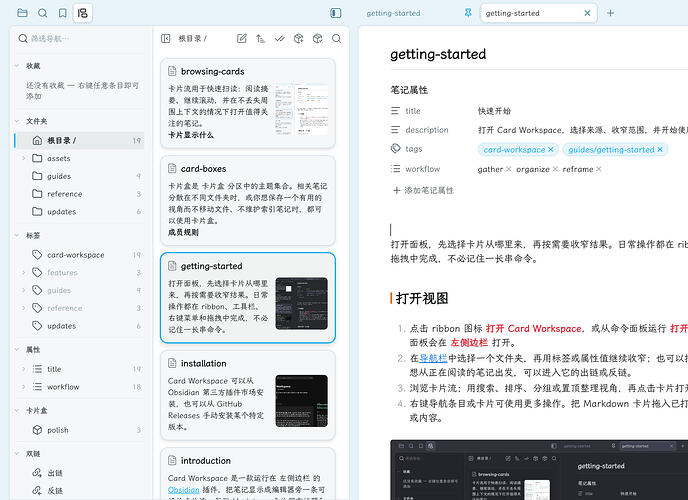This screenshot has width=688, height=500.
Task: Expand the assets folder chevron
Action: (x=24, y=158)
